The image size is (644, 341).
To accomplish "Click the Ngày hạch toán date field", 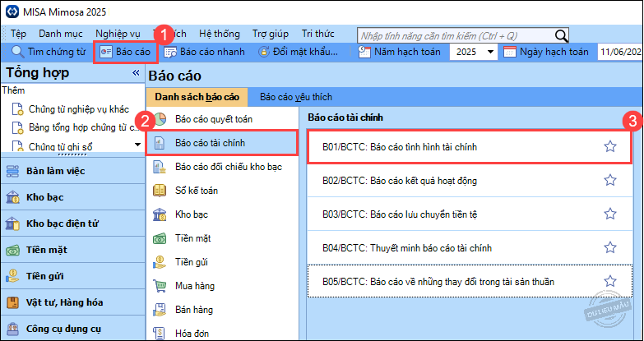I will (x=621, y=52).
